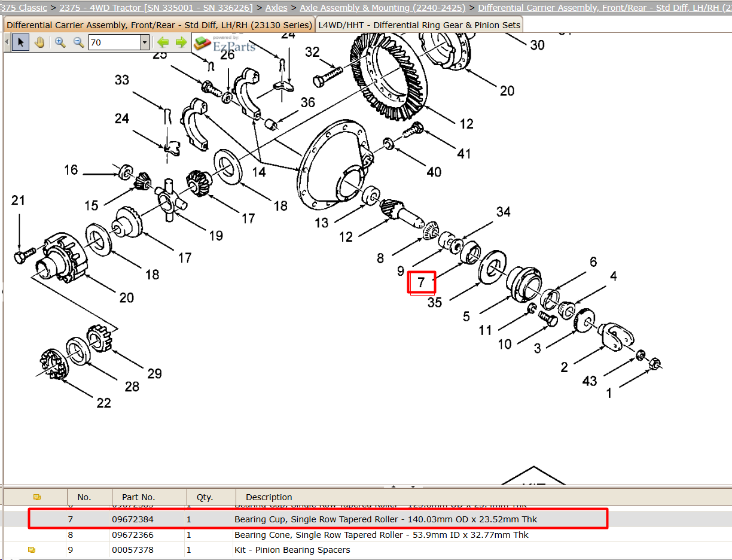Click callout number 16 in the diagram
732x560 pixels.
[71, 170]
